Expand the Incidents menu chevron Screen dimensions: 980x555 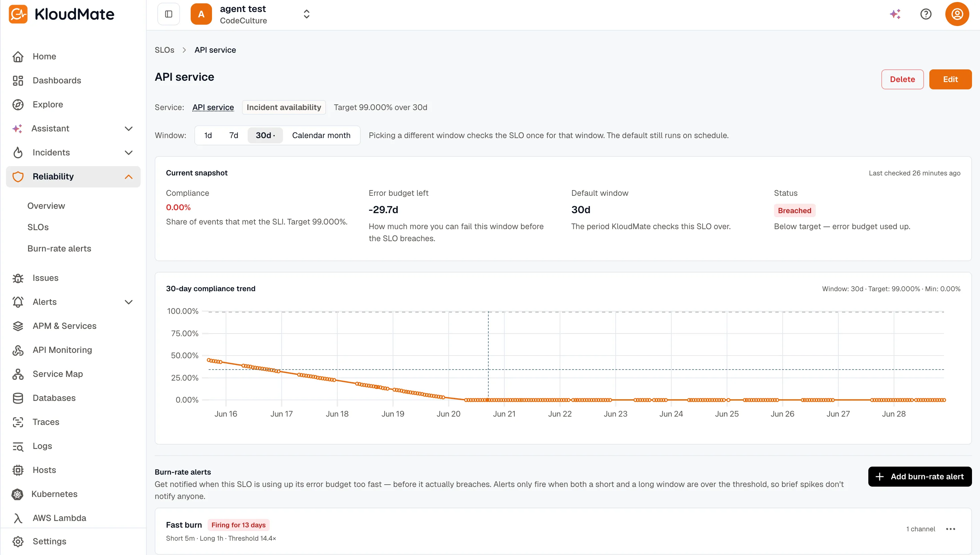129,152
